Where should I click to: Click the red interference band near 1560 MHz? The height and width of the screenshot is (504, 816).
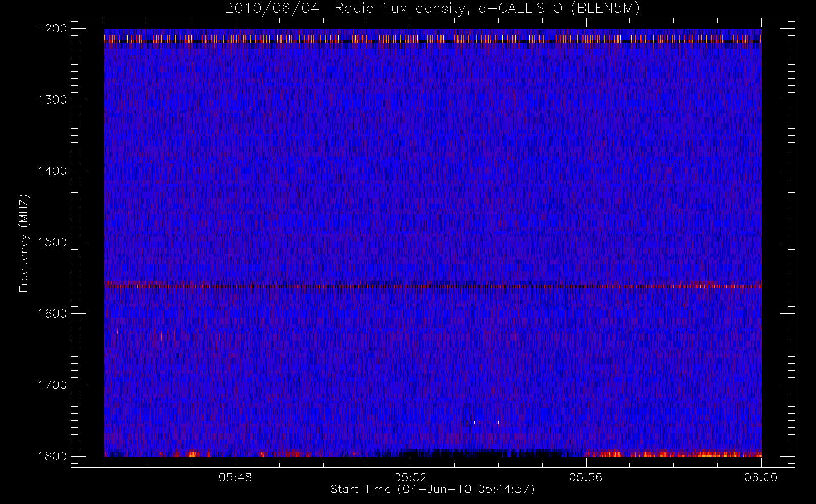click(x=433, y=286)
